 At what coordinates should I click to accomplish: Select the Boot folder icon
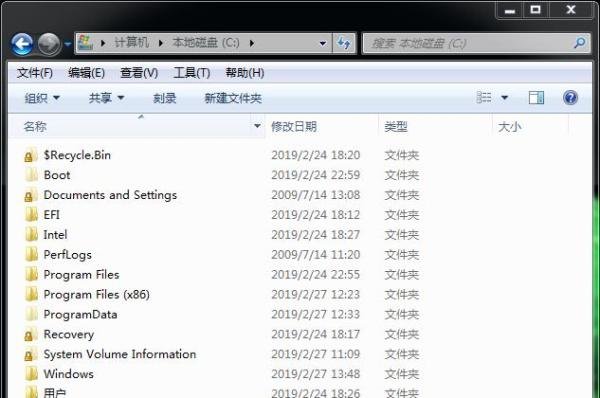[31, 175]
